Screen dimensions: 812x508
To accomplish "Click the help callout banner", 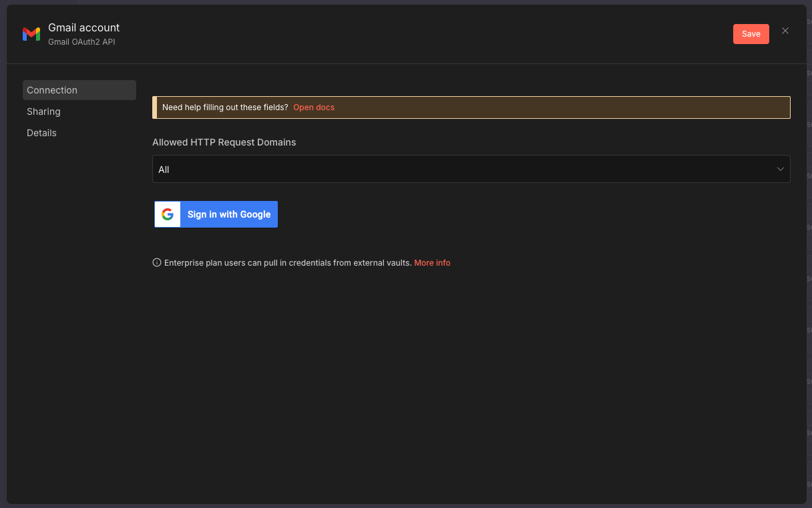I will click(x=471, y=107).
